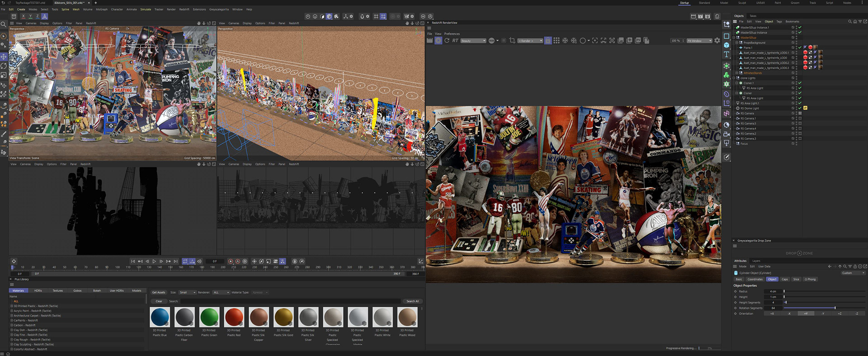
Task: Select the Text spline tool
Action: (x=726, y=55)
